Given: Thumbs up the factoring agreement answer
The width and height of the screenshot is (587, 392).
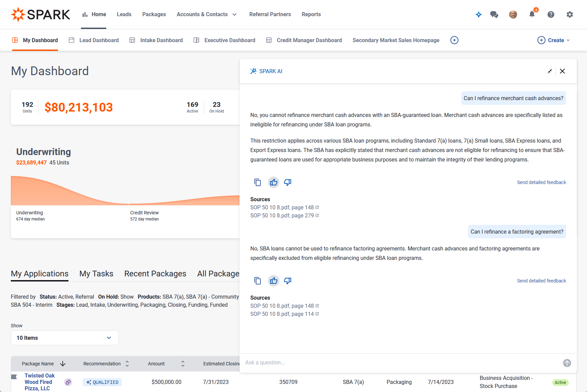Looking at the screenshot, I should click(x=274, y=281).
